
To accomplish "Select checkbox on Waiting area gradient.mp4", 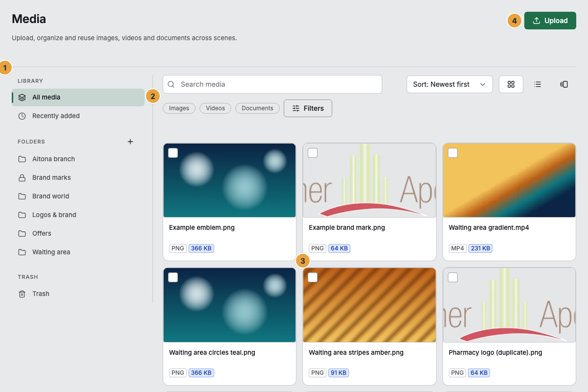I will 453,153.
